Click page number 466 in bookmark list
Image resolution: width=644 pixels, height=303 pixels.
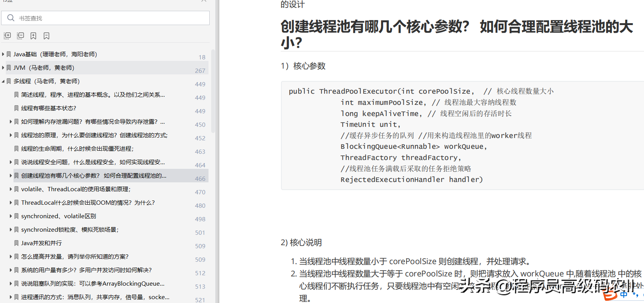coord(200,179)
